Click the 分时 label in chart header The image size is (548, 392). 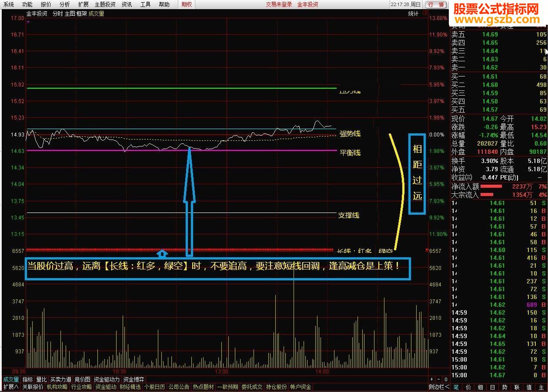click(57, 13)
